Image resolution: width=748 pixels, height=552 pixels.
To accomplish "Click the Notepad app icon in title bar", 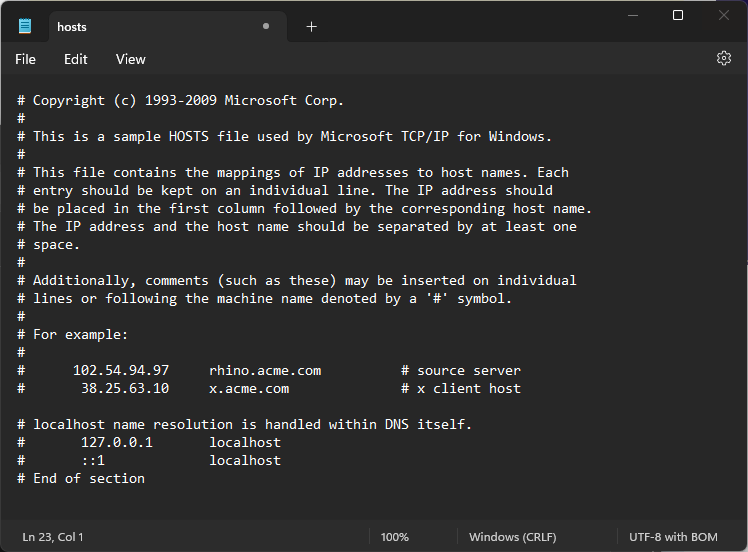I will tap(25, 26).
